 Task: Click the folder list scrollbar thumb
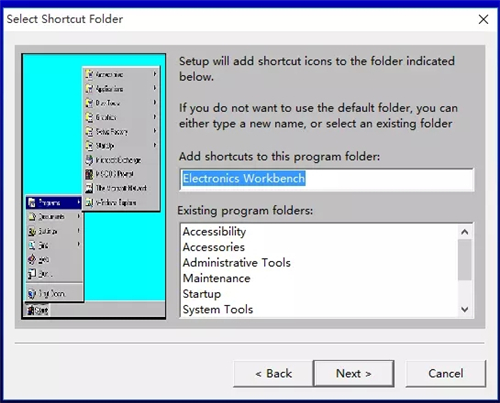tap(465, 260)
